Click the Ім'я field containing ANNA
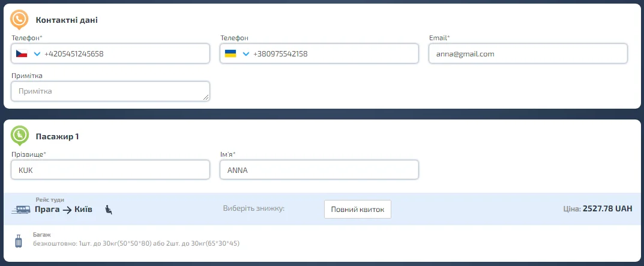644x266 pixels. [x=319, y=170]
